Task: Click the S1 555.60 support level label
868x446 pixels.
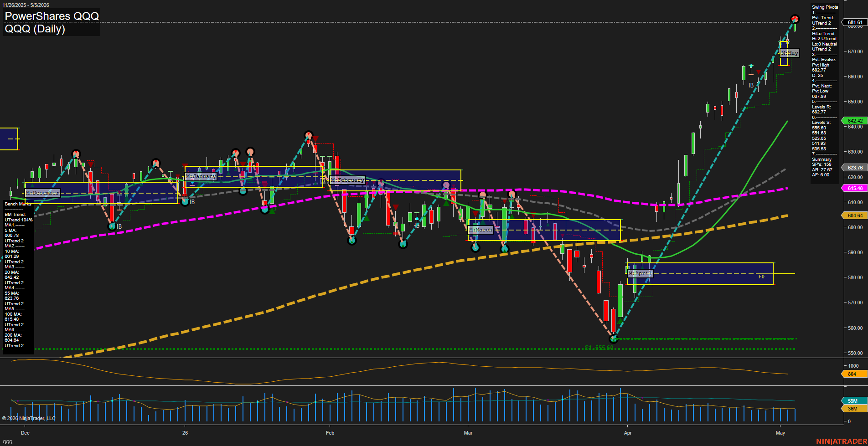Action: point(599,348)
